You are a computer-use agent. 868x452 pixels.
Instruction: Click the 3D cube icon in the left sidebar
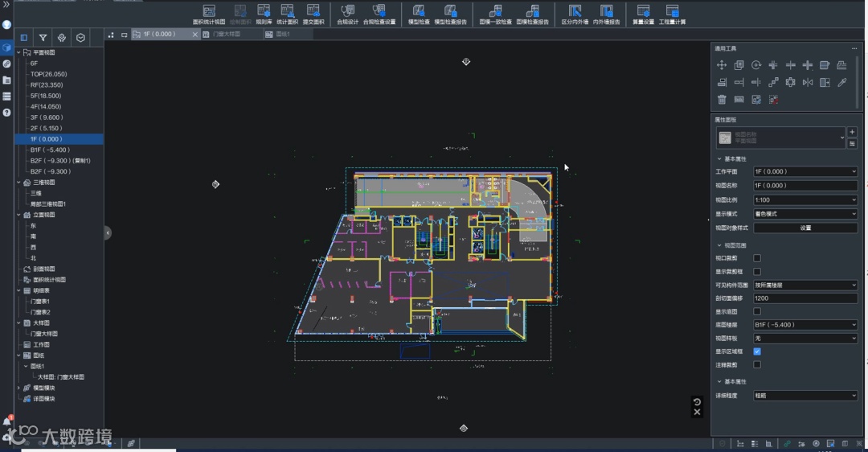(6, 47)
